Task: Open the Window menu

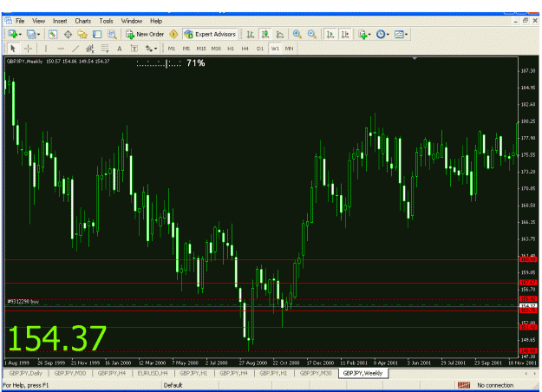Action: click(132, 21)
